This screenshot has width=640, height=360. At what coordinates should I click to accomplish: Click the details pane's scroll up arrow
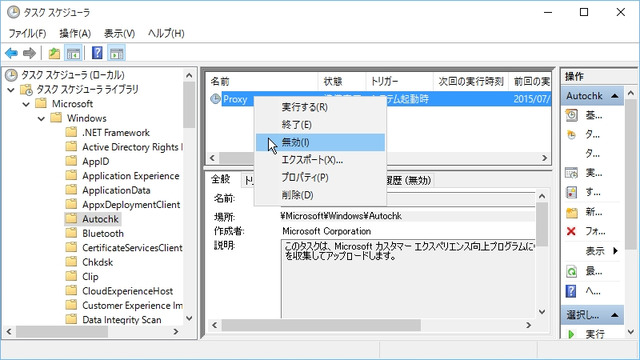click(x=542, y=196)
